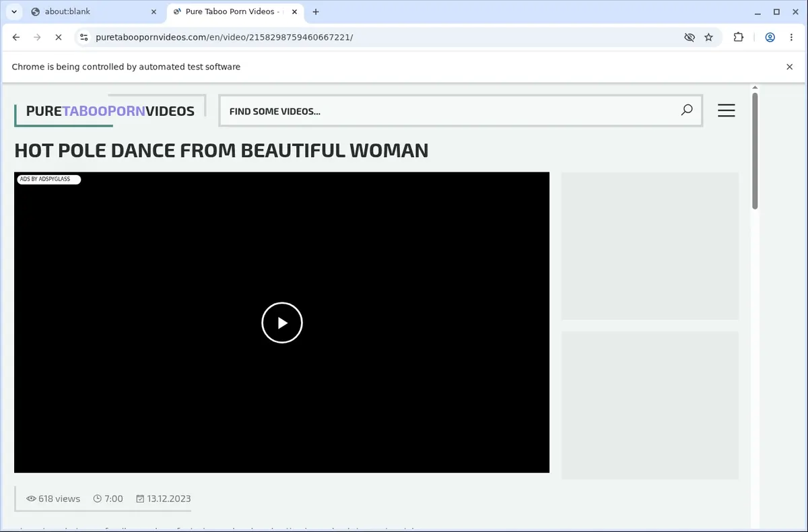Go back with the browser back arrow
808x532 pixels.
coord(16,37)
